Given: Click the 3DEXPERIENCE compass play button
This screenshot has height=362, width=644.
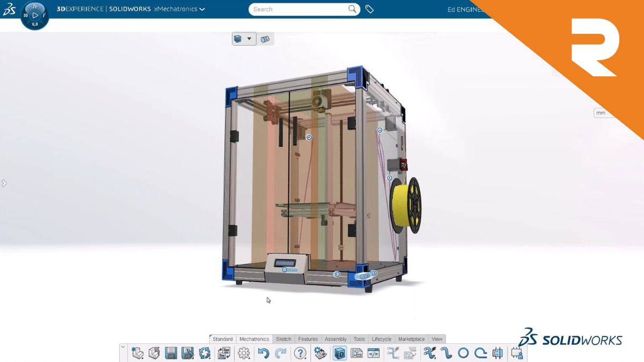Looking at the screenshot, I should (x=35, y=16).
